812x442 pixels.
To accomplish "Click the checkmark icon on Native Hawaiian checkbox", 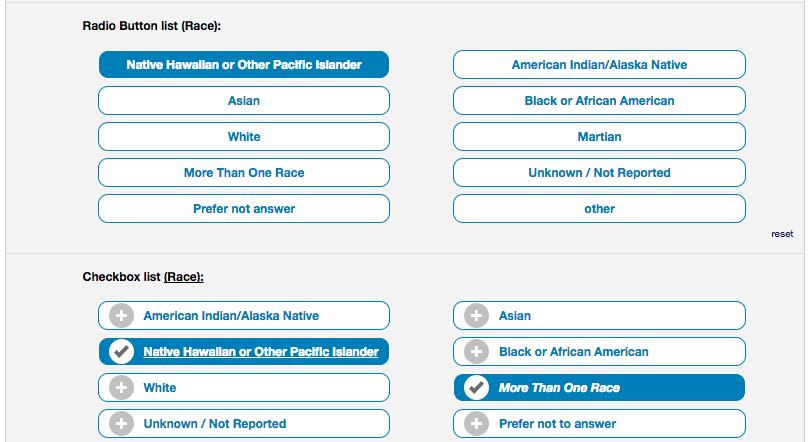I will [x=121, y=352].
